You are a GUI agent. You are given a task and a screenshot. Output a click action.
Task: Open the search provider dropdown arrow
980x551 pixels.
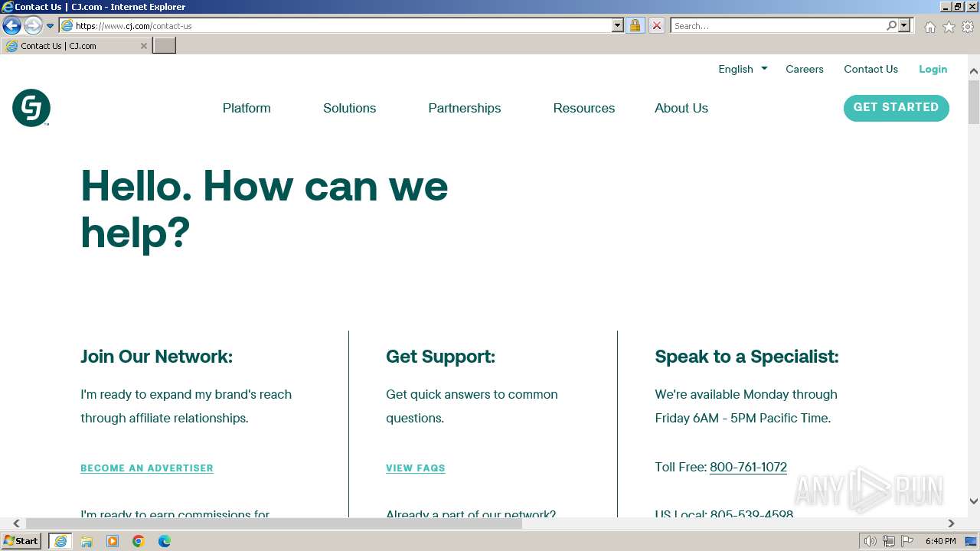pyautogui.click(x=904, y=25)
